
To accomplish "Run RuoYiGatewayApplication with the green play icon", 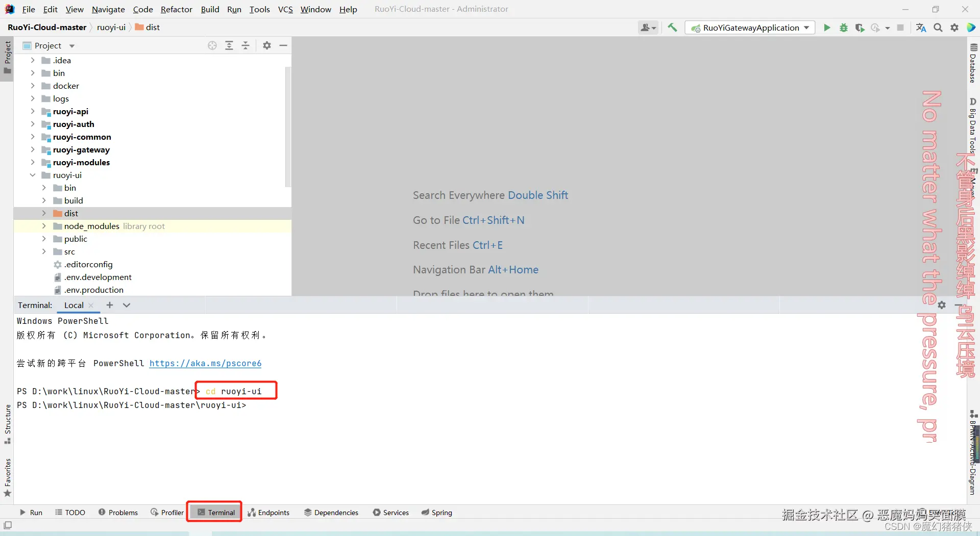I will pos(827,28).
